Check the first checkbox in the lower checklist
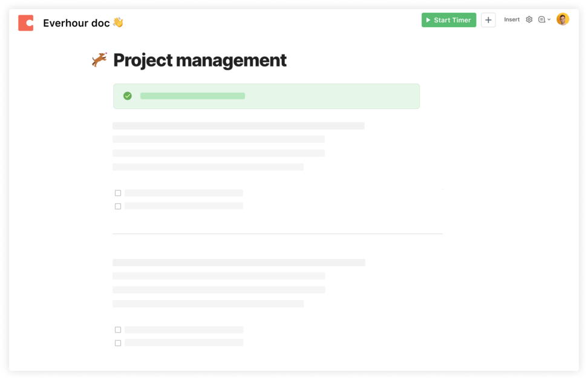588x380 pixels. 118,329
